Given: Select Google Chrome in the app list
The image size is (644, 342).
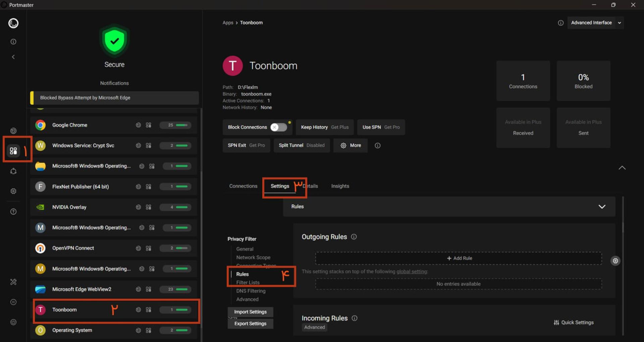Looking at the screenshot, I should click(x=114, y=125).
